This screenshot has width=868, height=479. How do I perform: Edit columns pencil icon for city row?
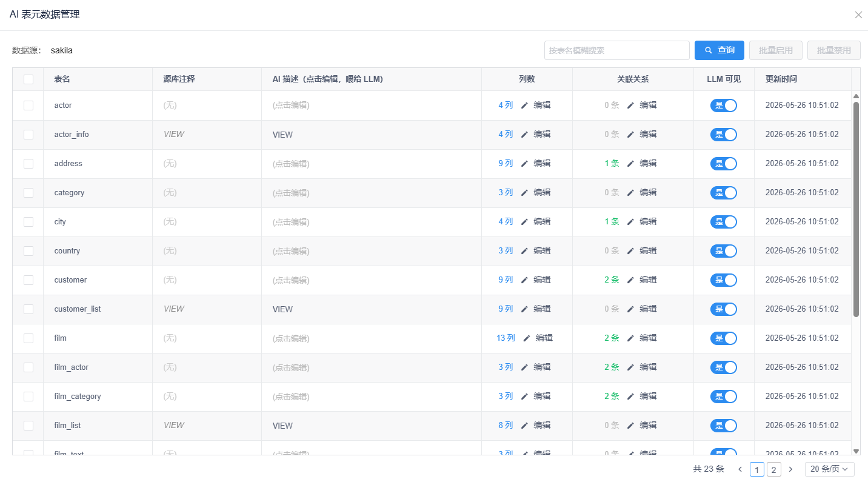(524, 222)
